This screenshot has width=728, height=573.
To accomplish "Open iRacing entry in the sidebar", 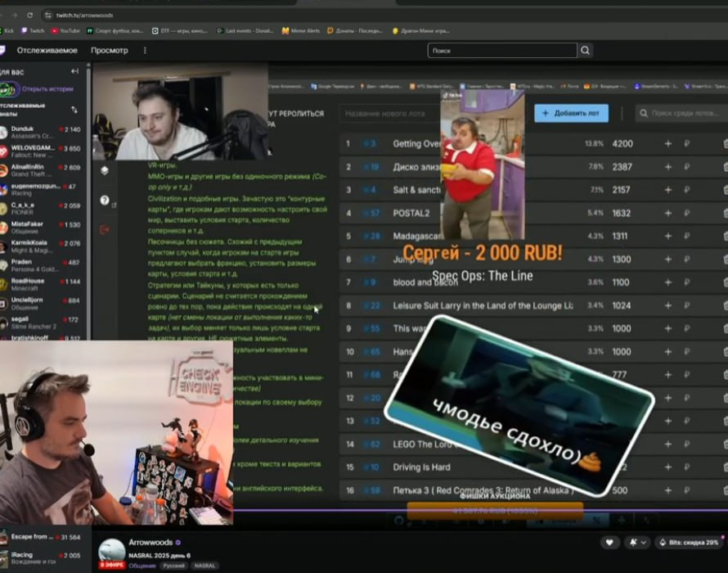I will point(41,557).
